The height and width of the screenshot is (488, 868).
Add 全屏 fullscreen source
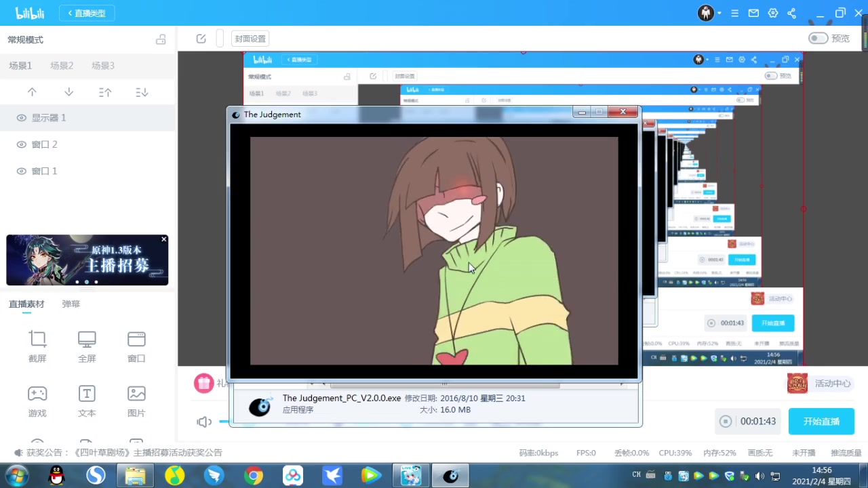pos(87,346)
